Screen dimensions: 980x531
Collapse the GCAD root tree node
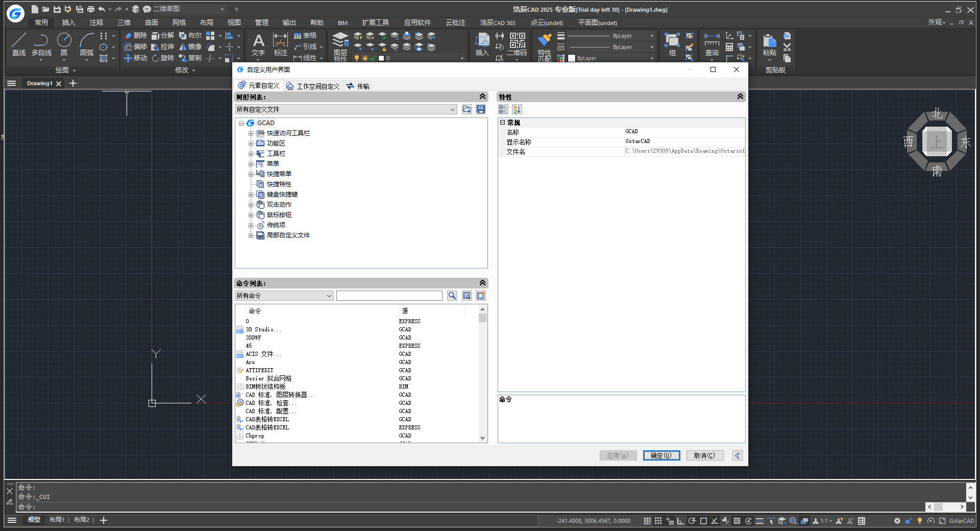[x=241, y=123]
